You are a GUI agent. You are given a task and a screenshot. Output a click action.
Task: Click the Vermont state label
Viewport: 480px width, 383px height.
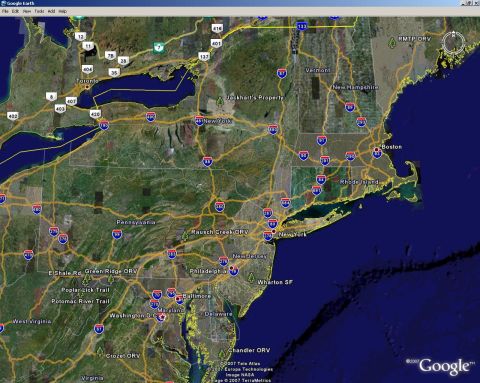pyautogui.click(x=318, y=70)
